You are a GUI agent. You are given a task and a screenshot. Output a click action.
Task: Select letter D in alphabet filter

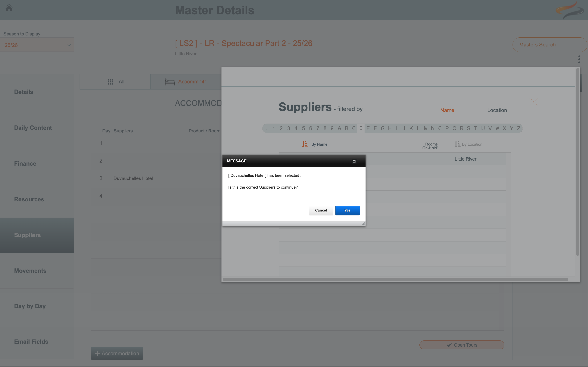[361, 128]
